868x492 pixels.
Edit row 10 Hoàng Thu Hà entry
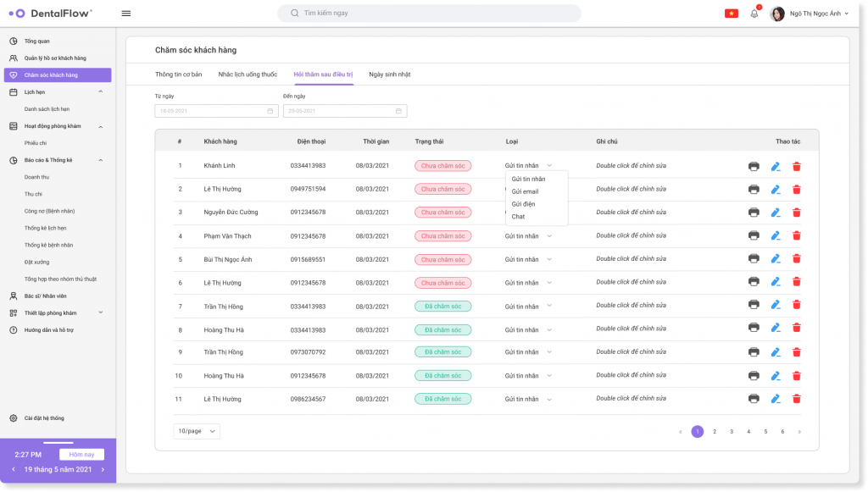pos(776,376)
